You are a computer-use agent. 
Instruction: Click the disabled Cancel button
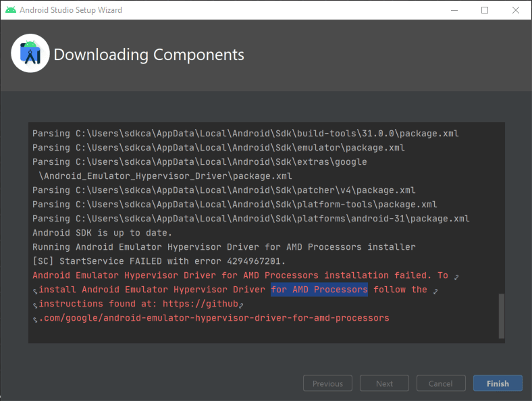click(x=441, y=383)
